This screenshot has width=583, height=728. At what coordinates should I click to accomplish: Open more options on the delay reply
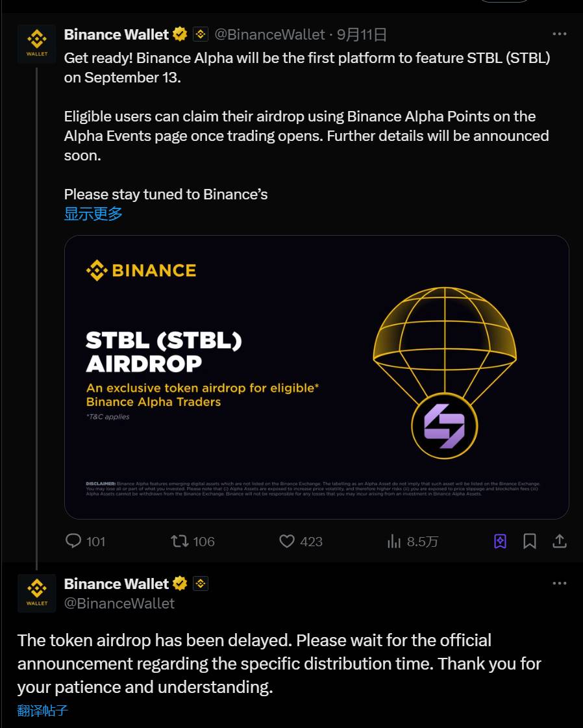click(559, 584)
